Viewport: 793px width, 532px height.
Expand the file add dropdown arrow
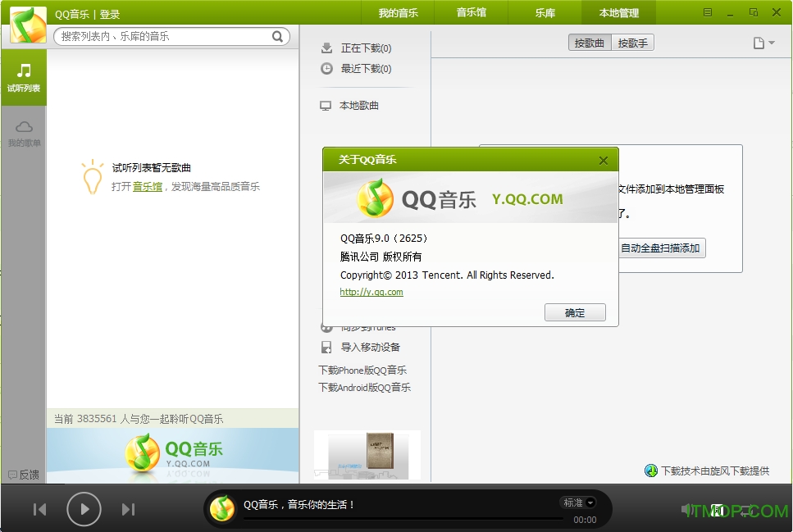pyautogui.click(x=772, y=43)
